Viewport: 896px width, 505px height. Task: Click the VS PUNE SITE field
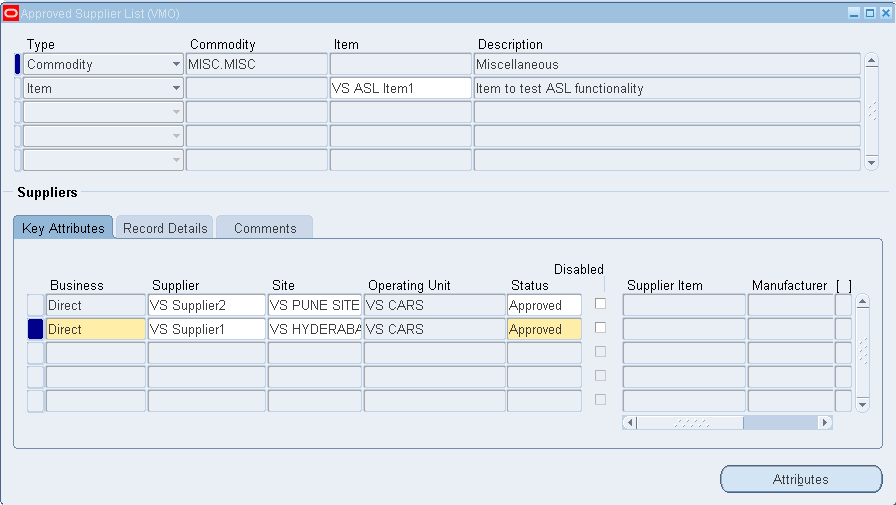315,306
